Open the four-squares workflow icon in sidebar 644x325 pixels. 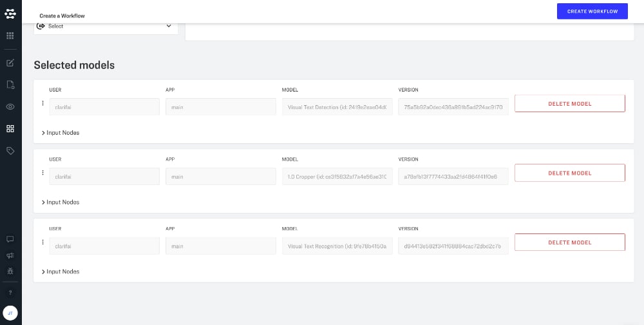pyautogui.click(x=10, y=128)
